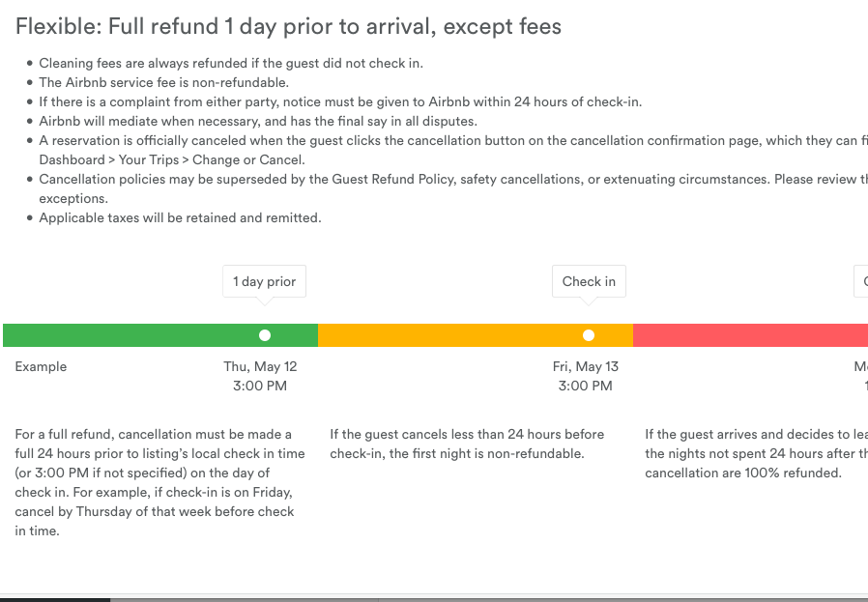Click the "Airbnb service fee is non-refundable" bullet
The image size is (868, 602).
(163, 83)
